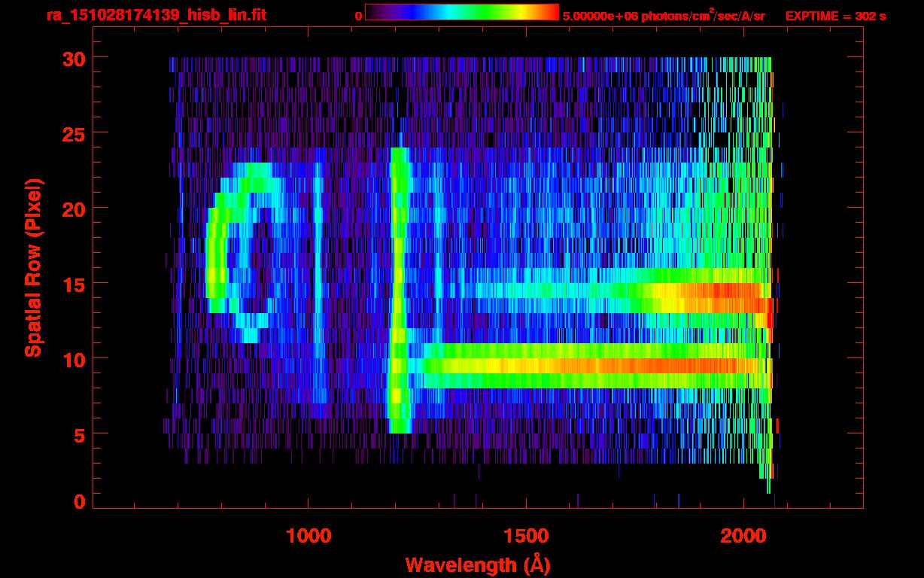The height and width of the screenshot is (578, 924).
Task: Click the Spatial Row (Pixel) axis label
Action: 33,268
